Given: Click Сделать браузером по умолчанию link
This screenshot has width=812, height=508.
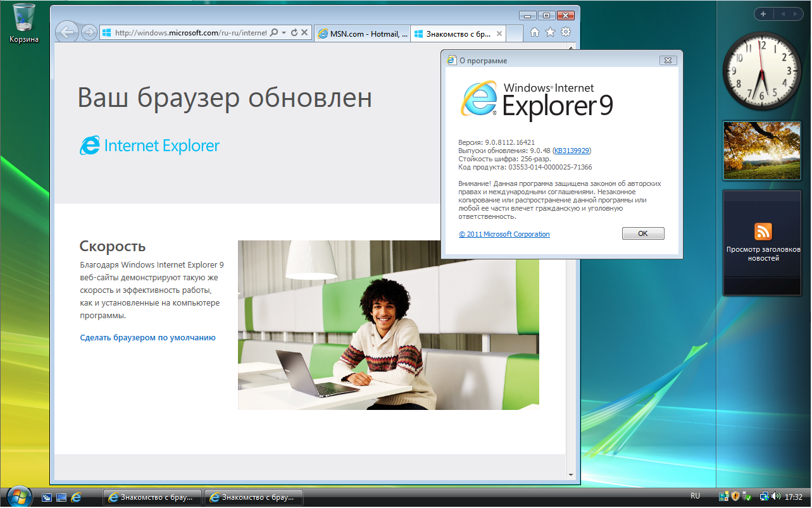Looking at the screenshot, I should (147, 338).
